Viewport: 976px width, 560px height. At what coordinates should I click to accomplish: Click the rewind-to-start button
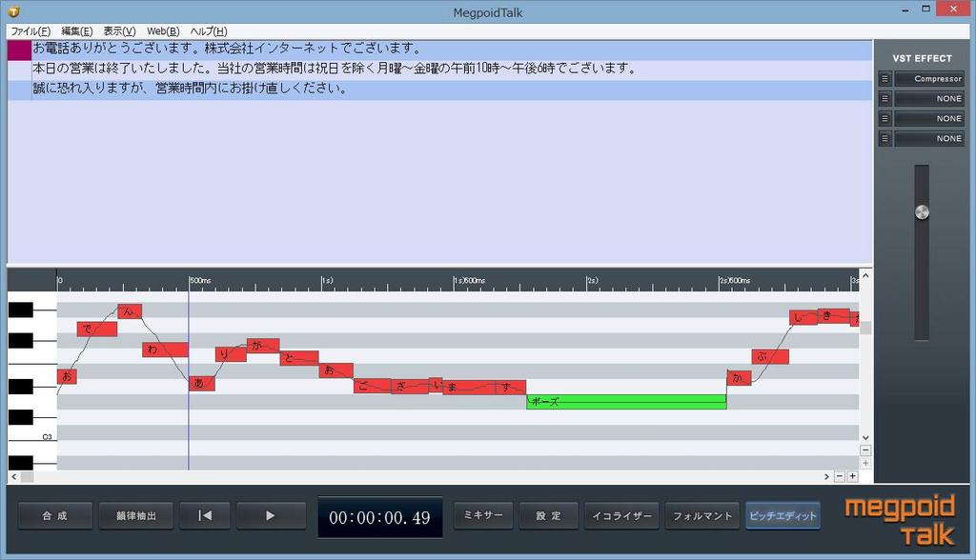(205, 515)
